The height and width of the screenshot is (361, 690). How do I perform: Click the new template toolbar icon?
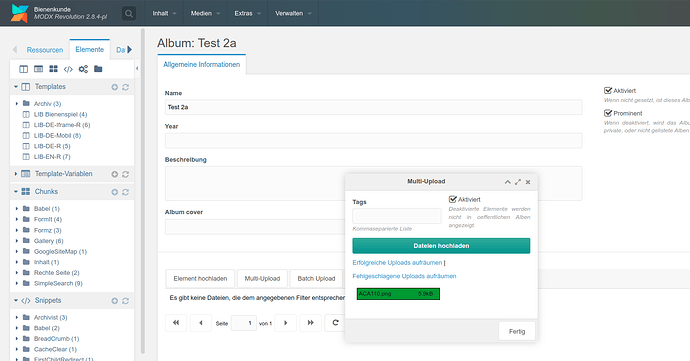coord(23,69)
